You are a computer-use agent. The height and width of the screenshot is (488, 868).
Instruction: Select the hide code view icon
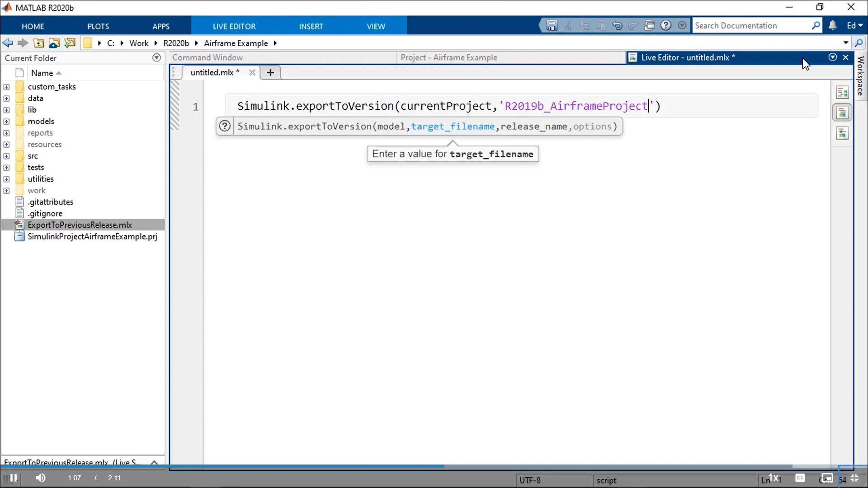click(x=842, y=133)
